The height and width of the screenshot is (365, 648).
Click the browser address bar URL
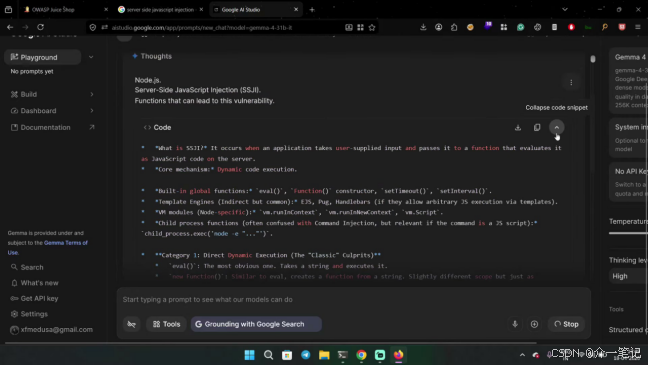click(x=202, y=28)
